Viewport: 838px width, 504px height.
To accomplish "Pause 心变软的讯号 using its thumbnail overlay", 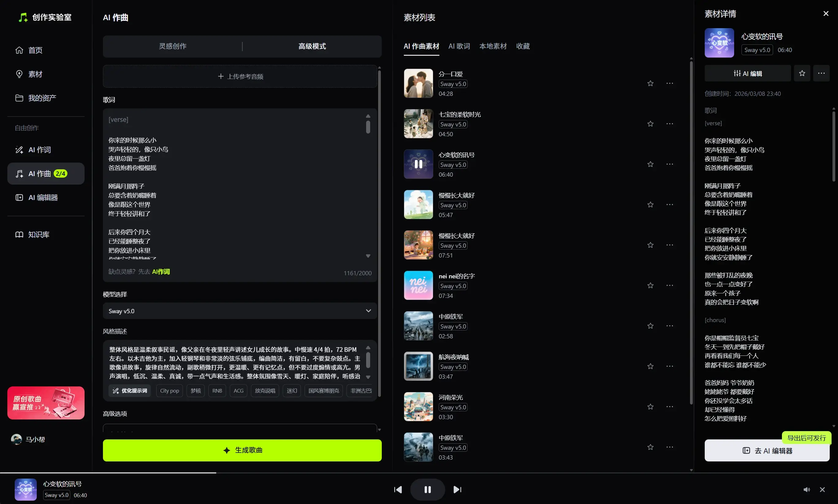I will [418, 164].
